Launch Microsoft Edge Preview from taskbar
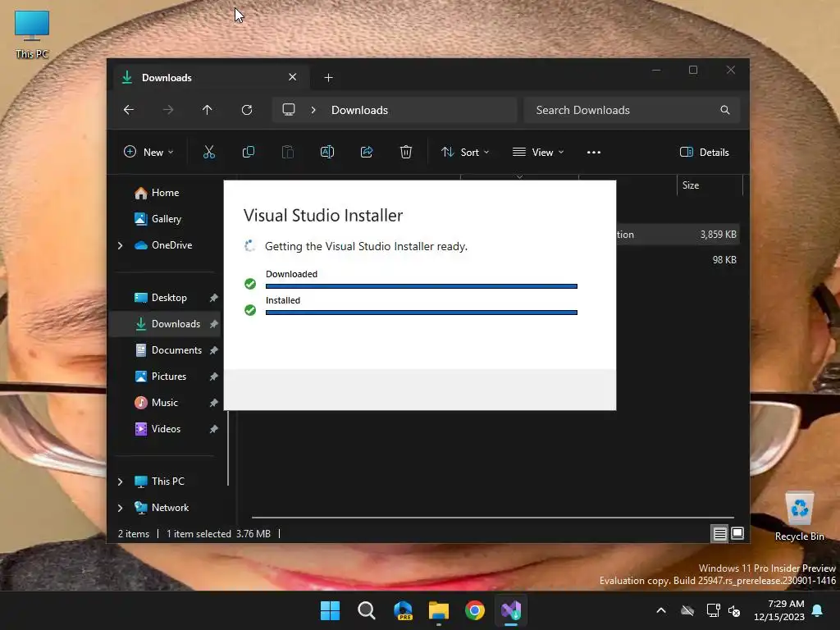The width and height of the screenshot is (840, 630). (x=403, y=610)
